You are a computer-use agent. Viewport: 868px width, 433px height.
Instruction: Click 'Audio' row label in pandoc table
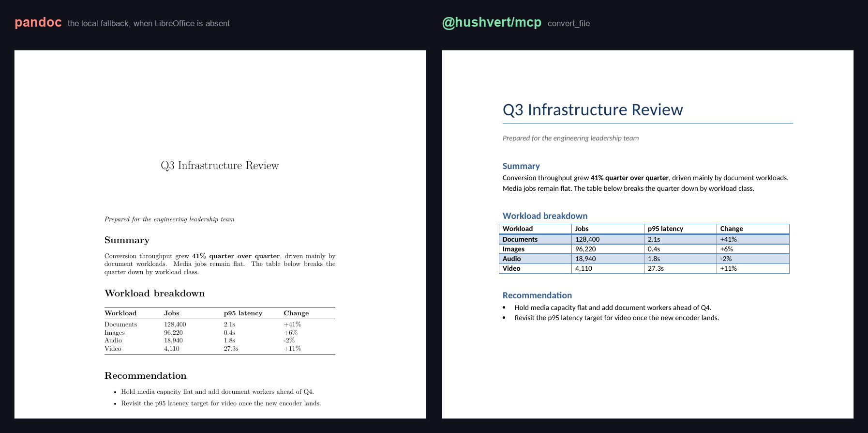coord(113,340)
